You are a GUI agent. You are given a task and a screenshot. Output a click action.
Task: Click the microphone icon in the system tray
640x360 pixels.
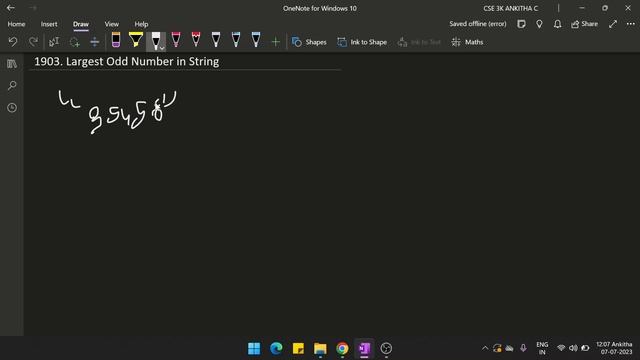[x=523, y=348]
